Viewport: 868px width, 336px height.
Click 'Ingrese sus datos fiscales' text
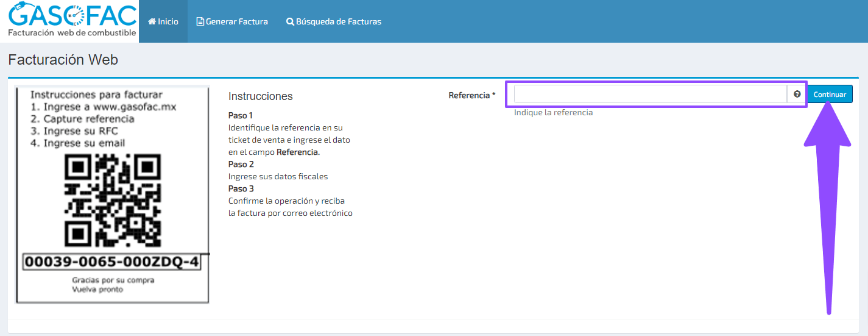click(x=278, y=176)
